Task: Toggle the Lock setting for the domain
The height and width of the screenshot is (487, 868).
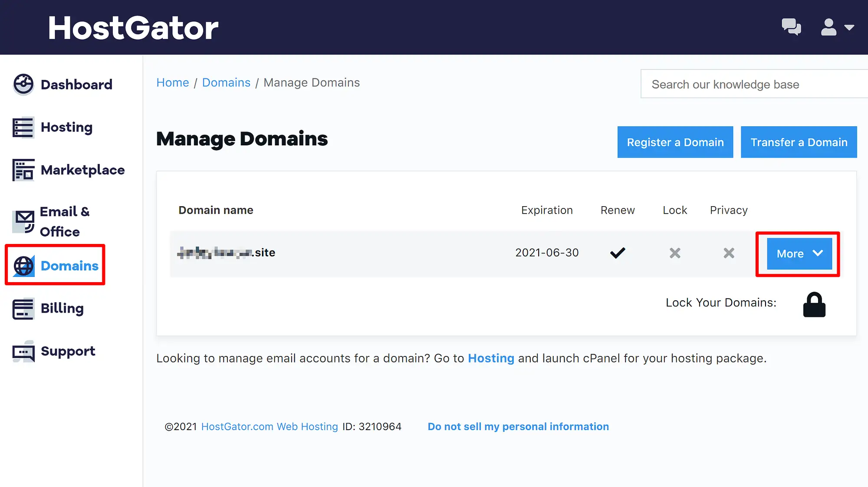Action: (x=674, y=253)
